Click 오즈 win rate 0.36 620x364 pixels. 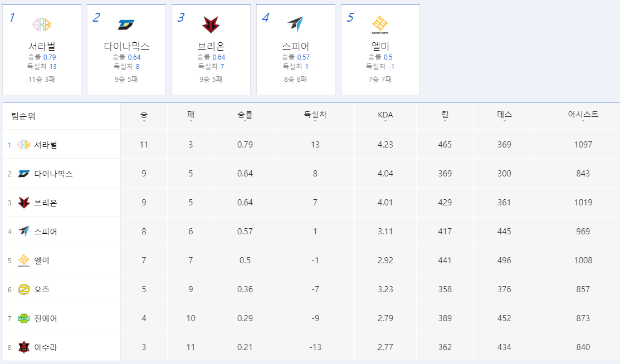tap(245, 289)
